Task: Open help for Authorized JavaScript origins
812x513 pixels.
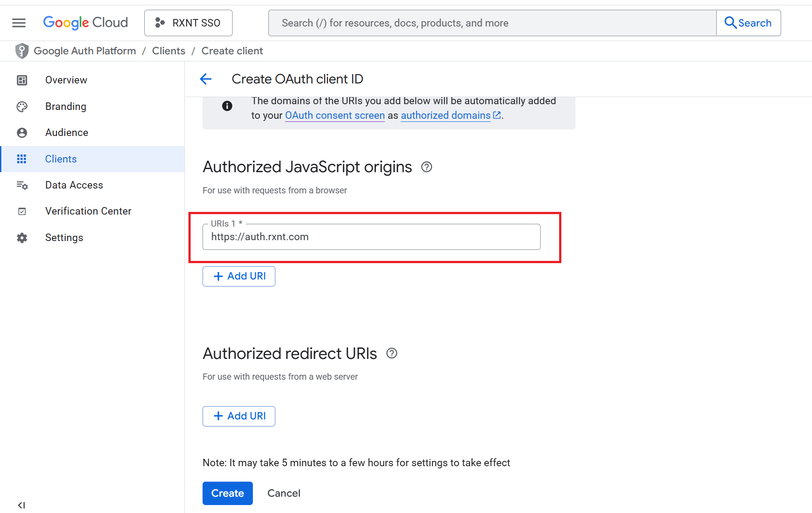Action: (426, 167)
